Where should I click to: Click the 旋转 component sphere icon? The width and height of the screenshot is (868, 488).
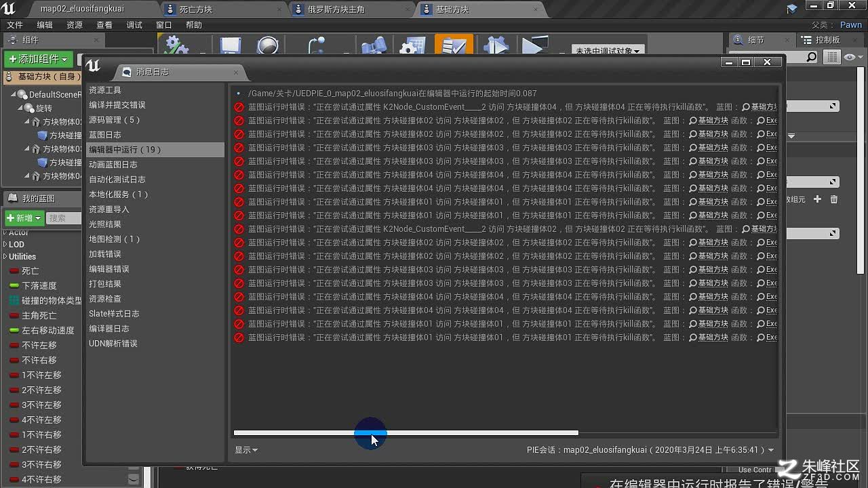pos(29,108)
